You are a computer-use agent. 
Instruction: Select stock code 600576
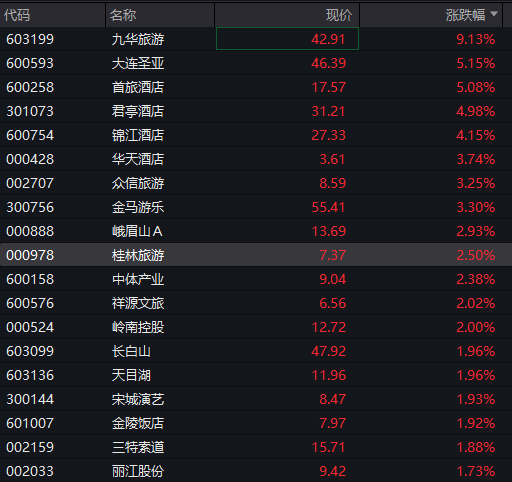coord(30,303)
